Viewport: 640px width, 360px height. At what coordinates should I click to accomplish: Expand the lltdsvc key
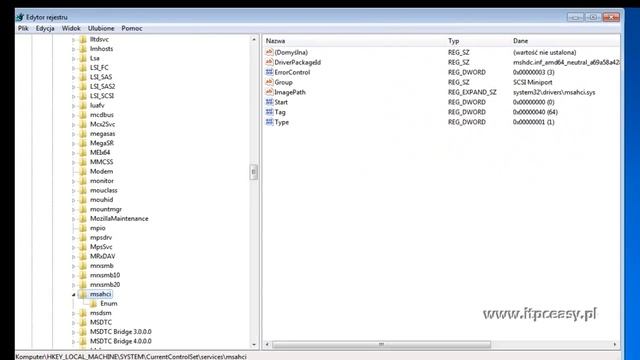click(73, 40)
